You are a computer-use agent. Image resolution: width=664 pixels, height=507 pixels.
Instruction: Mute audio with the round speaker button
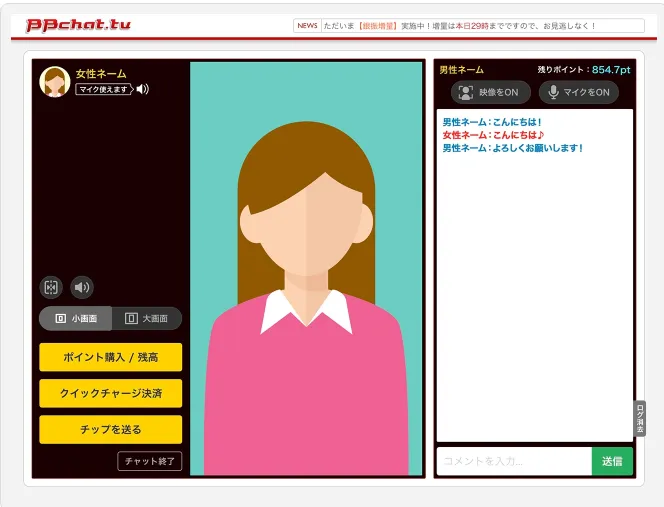click(82, 287)
